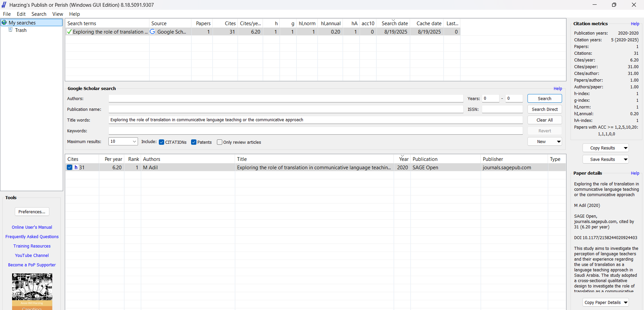The height and width of the screenshot is (310, 644).
Task: Open the Frequently Asked Questions link
Action: click(32, 236)
